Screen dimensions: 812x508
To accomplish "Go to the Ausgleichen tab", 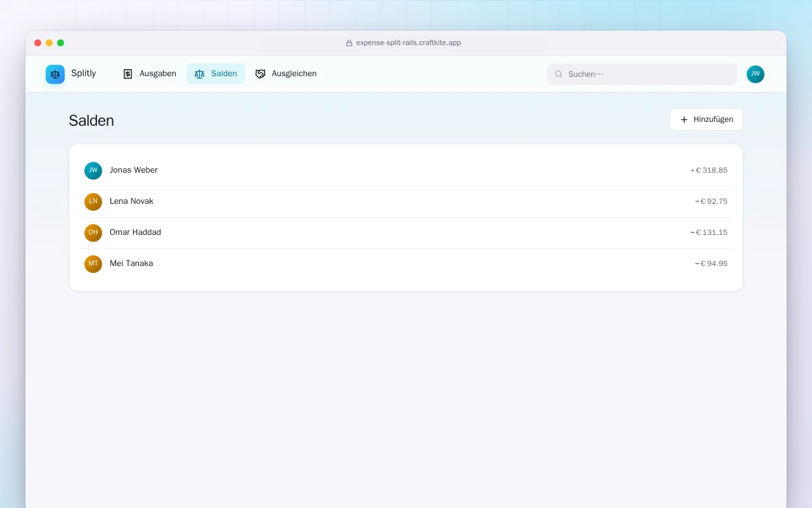I will (x=285, y=74).
